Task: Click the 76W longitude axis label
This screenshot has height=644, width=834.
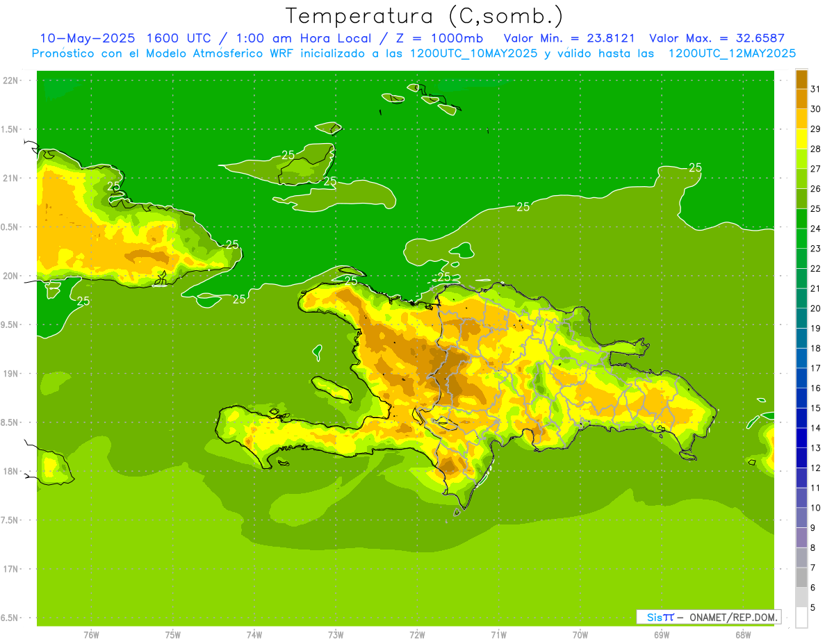Action: pos(91,635)
